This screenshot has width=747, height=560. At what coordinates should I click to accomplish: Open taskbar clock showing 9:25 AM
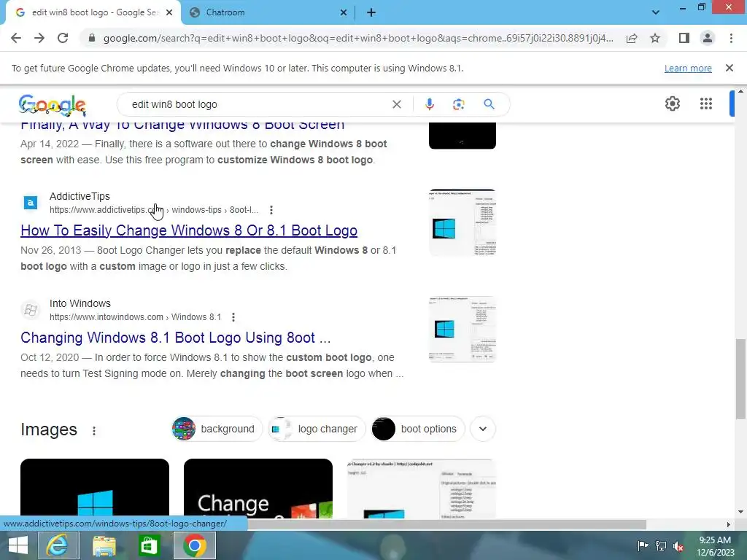pos(715,546)
